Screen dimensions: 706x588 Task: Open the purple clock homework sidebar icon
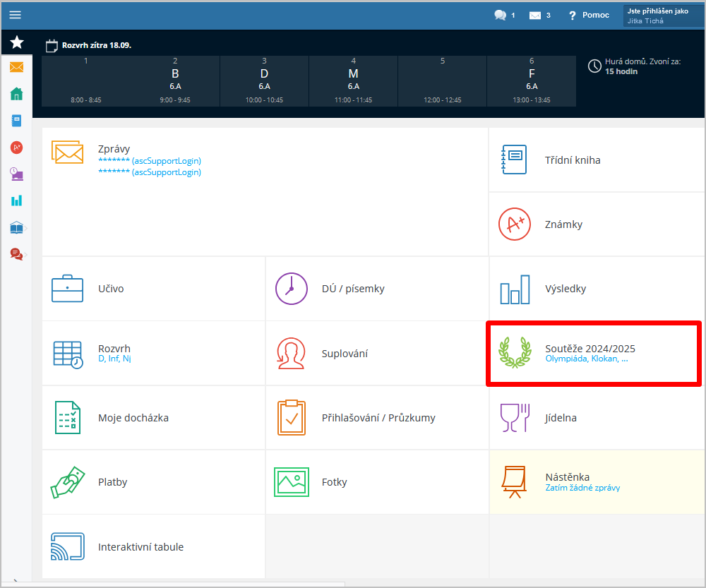click(x=17, y=174)
